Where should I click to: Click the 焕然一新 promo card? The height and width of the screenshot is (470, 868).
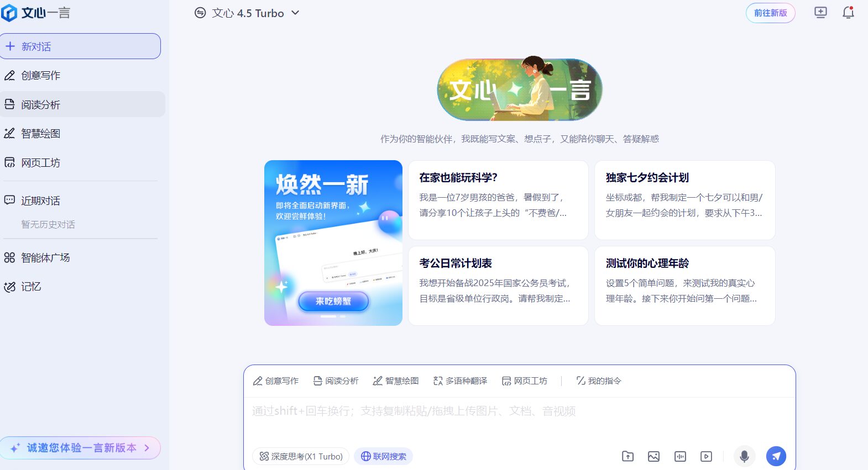pos(333,243)
